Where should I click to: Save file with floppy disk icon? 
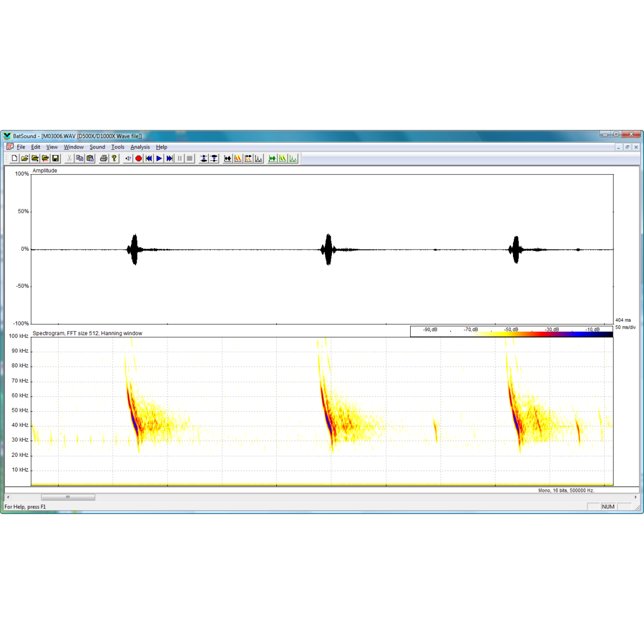coord(55,158)
